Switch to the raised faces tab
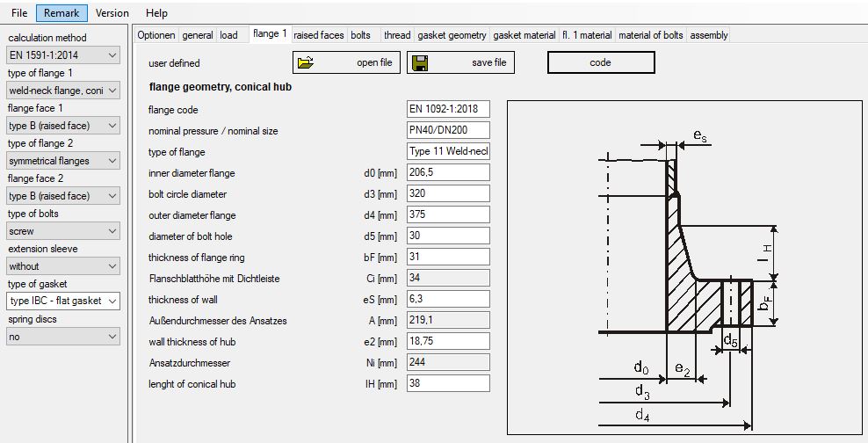This screenshot has width=868, height=443. 319,35
